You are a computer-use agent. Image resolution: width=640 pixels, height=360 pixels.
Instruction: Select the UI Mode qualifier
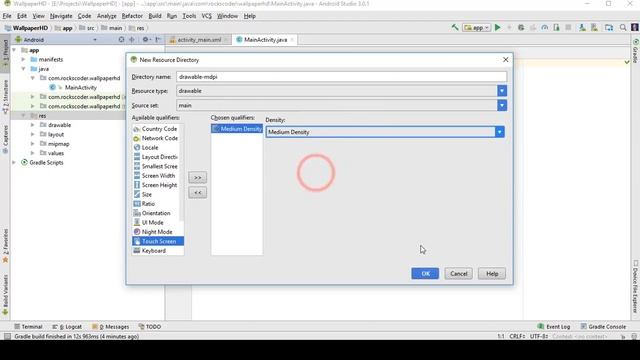tap(158, 222)
